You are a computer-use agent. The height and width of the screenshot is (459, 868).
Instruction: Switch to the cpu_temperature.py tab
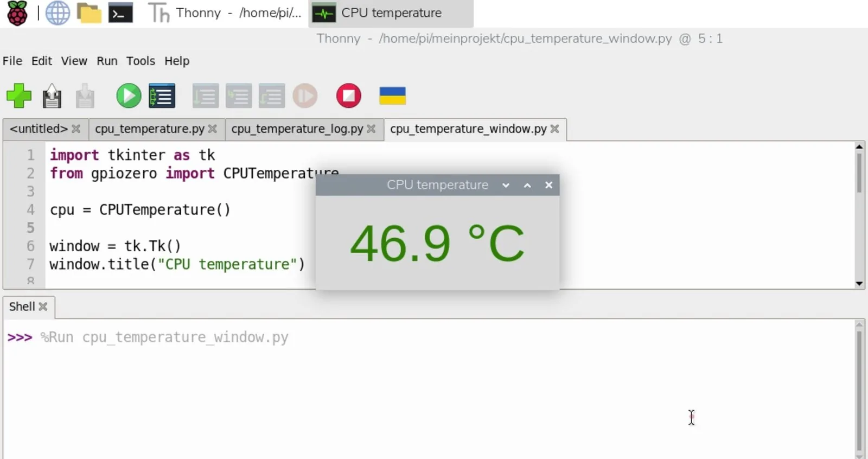click(x=150, y=129)
